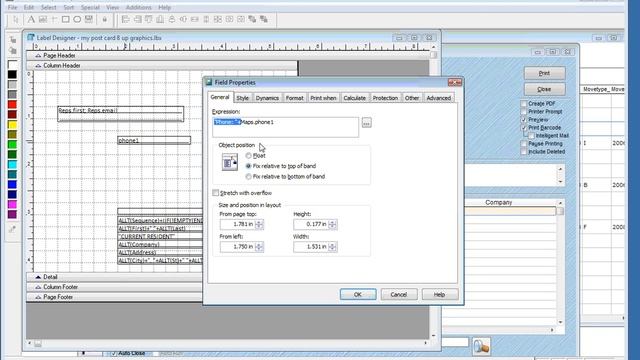Select the Line drawing tool
This screenshot has height=360, width=640.
pos(54,19)
